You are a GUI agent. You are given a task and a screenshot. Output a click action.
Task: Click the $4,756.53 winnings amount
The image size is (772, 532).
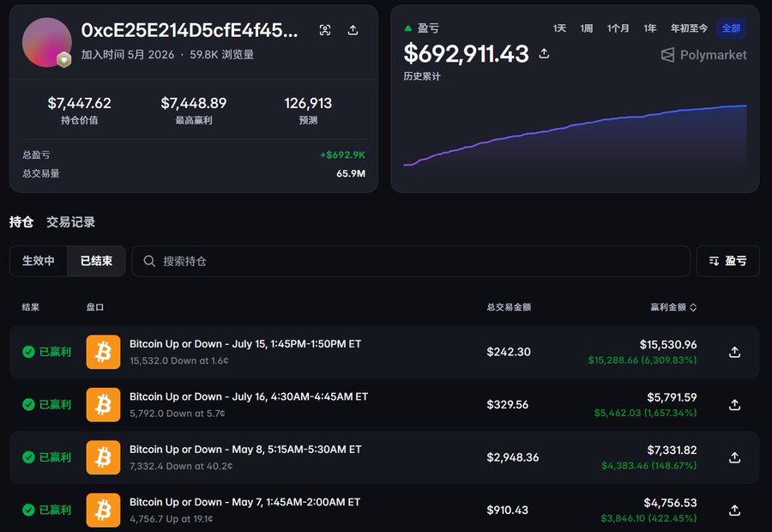670,503
